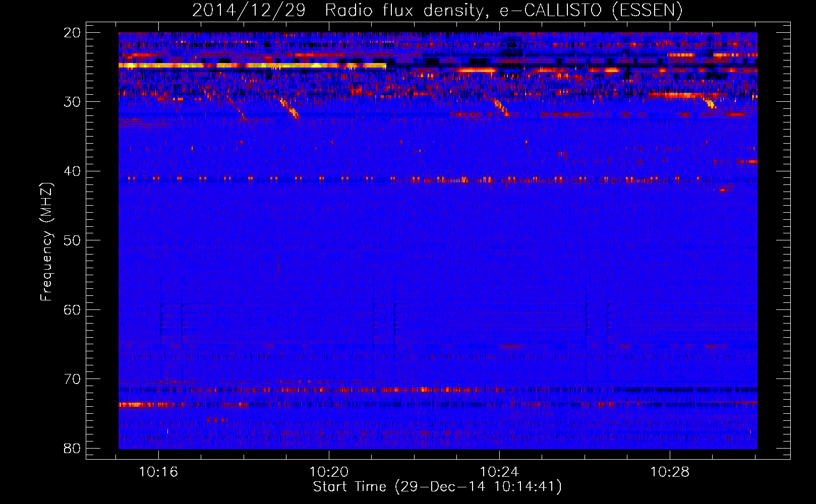
Task: Click the drifting burst feature near 10:24
Action: 501,107
